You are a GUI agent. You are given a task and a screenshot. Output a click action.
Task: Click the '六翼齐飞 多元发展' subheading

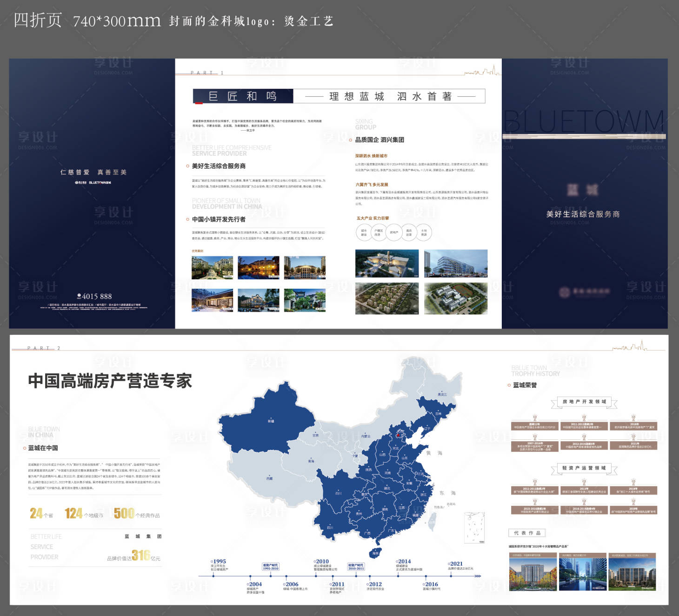click(x=372, y=185)
